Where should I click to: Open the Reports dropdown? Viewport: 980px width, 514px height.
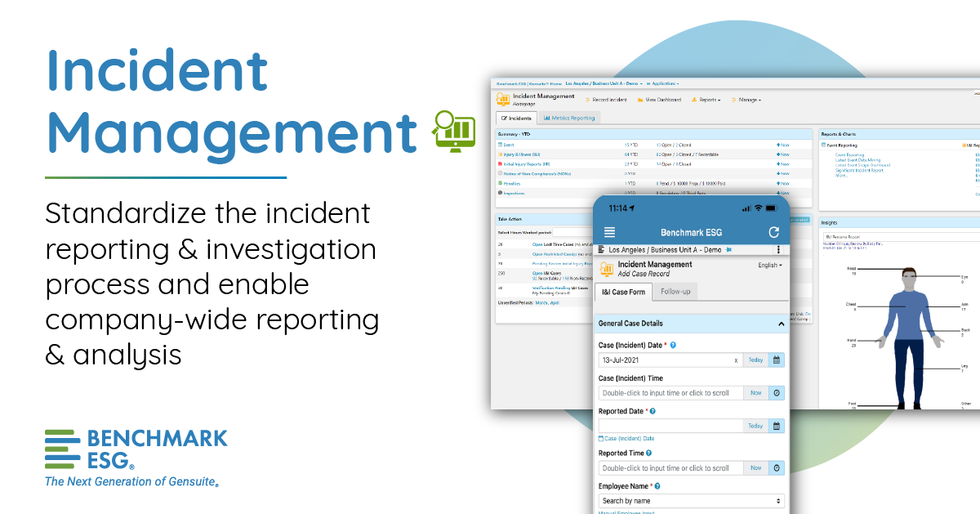(x=709, y=100)
